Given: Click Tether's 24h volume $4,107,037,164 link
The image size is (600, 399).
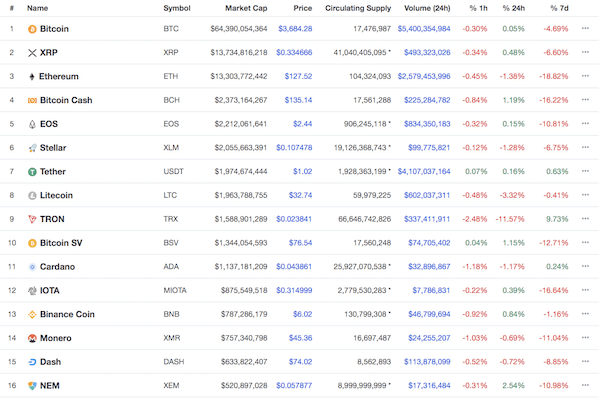Looking at the screenshot, I should [424, 172].
